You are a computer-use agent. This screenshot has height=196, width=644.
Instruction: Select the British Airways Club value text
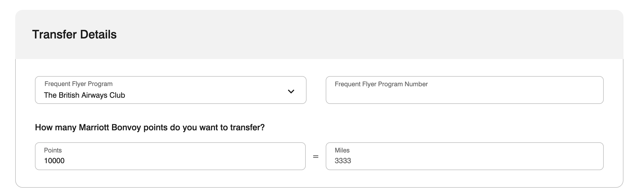[84, 95]
